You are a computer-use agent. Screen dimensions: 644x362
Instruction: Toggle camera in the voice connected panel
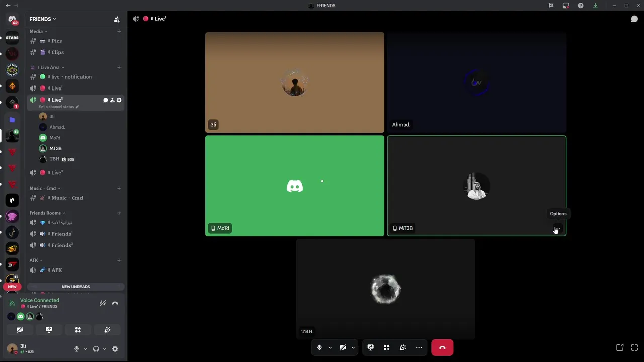[20, 330]
